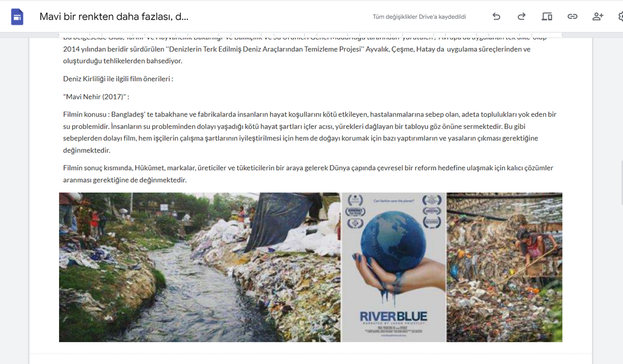Viewport: 623px width, 364px height.
Task: Place cursor in Filmin konusu paragraph
Action: pos(310,132)
